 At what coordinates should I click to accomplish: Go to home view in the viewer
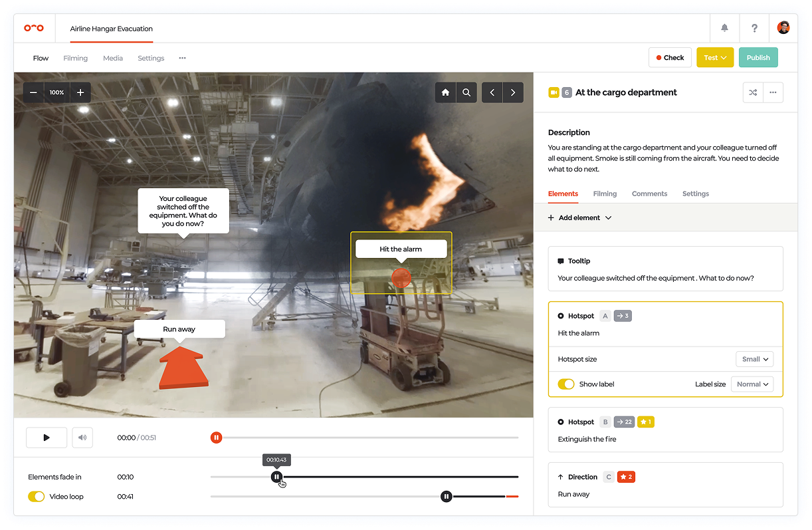pos(446,92)
